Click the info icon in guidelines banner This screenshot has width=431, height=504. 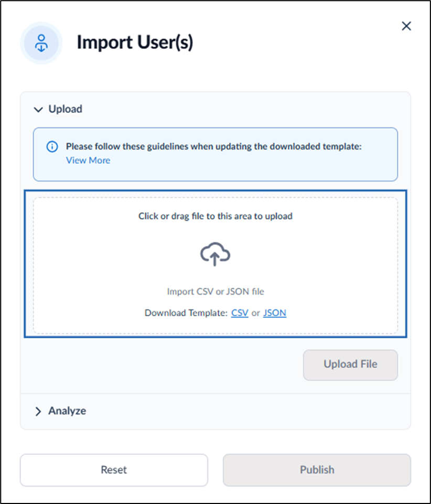[x=52, y=146]
